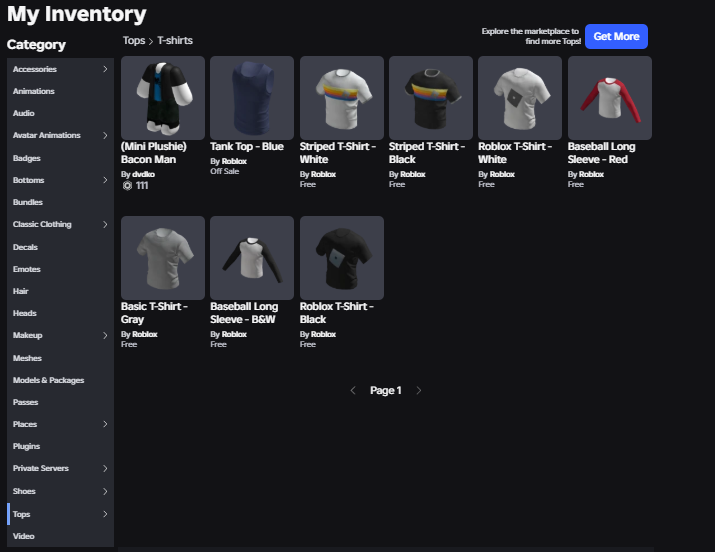
Task: Click Roblox creator under Striped T-Shirt - White
Action: pyautogui.click(x=323, y=174)
